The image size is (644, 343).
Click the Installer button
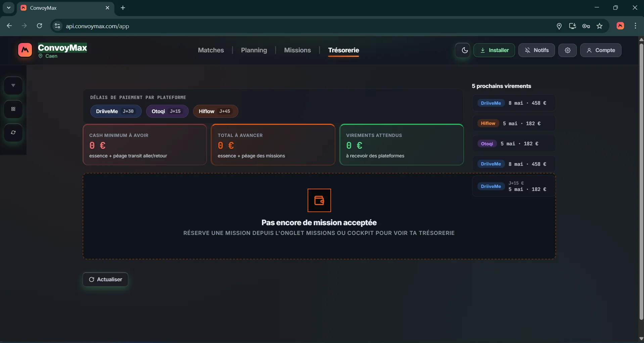(x=494, y=50)
